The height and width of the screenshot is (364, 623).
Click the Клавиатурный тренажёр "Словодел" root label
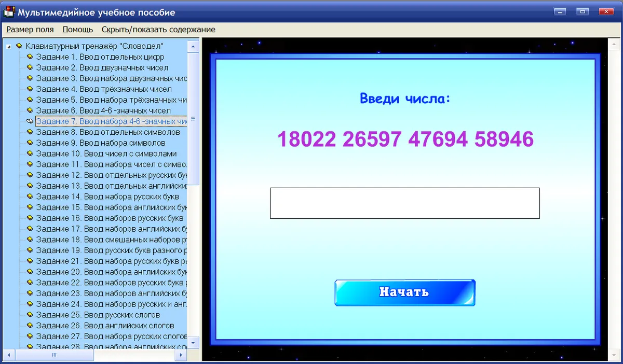[x=94, y=46]
